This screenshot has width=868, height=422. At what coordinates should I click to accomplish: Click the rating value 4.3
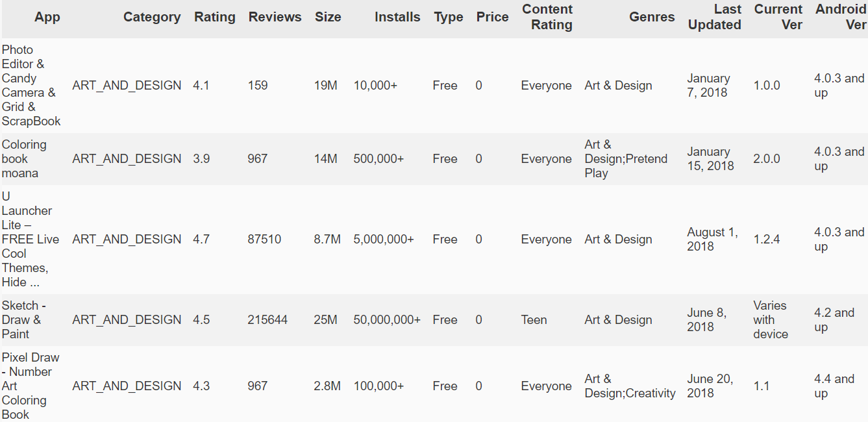[201, 386]
